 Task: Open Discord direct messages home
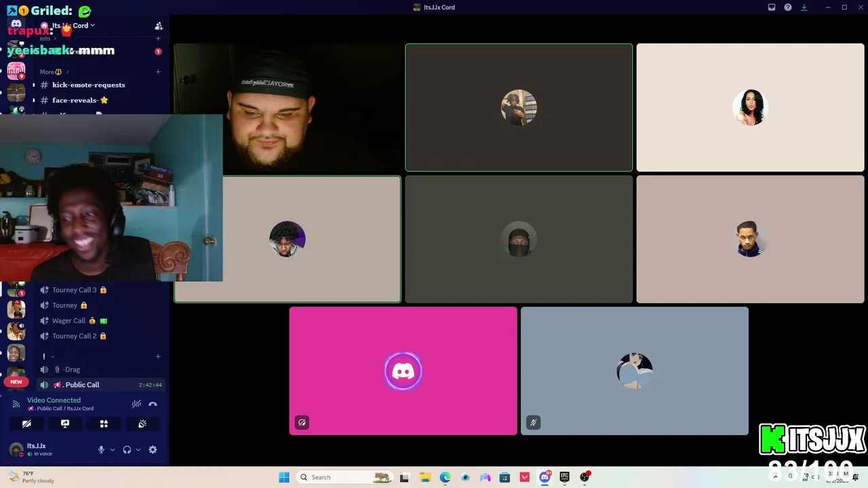tap(16, 26)
